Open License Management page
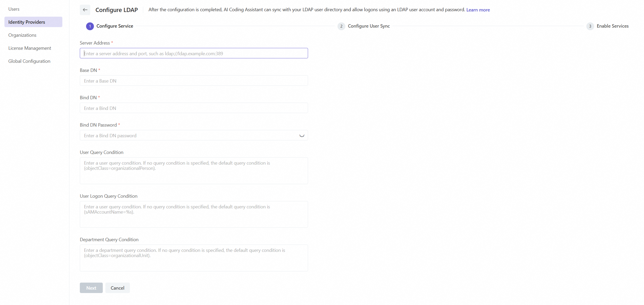This screenshot has width=644, height=305. click(30, 48)
